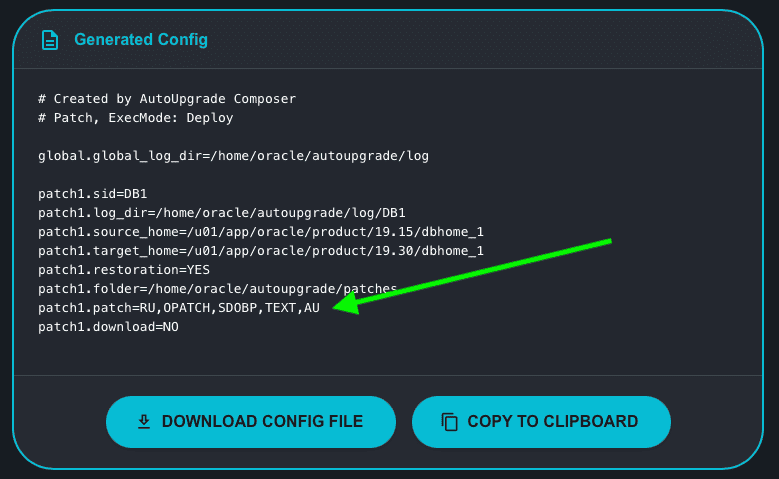Download the config file
This screenshot has height=479, width=779.
coord(251,421)
